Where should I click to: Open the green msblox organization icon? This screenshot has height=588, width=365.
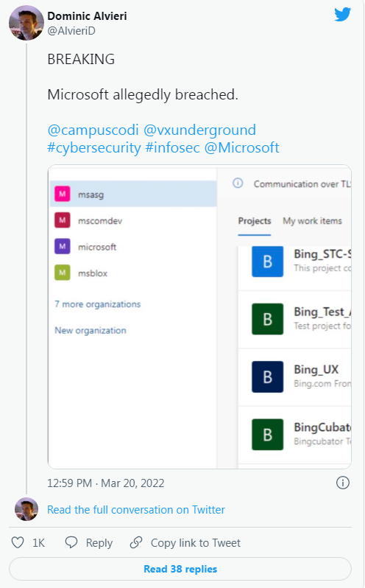click(x=62, y=273)
